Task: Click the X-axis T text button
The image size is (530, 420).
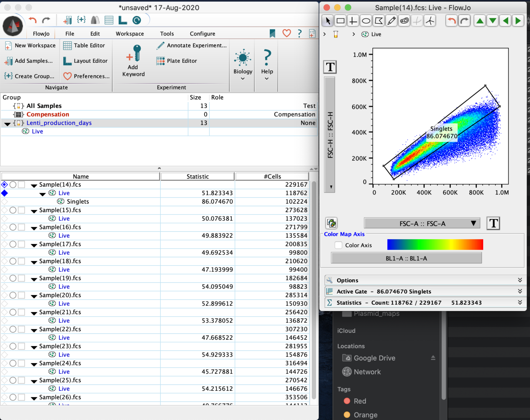Action: pos(493,223)
